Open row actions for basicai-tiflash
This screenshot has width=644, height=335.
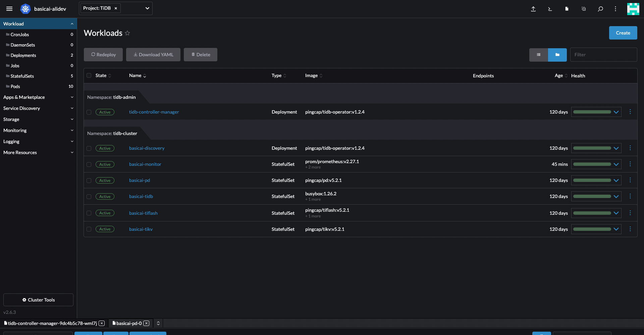[630, 213]
